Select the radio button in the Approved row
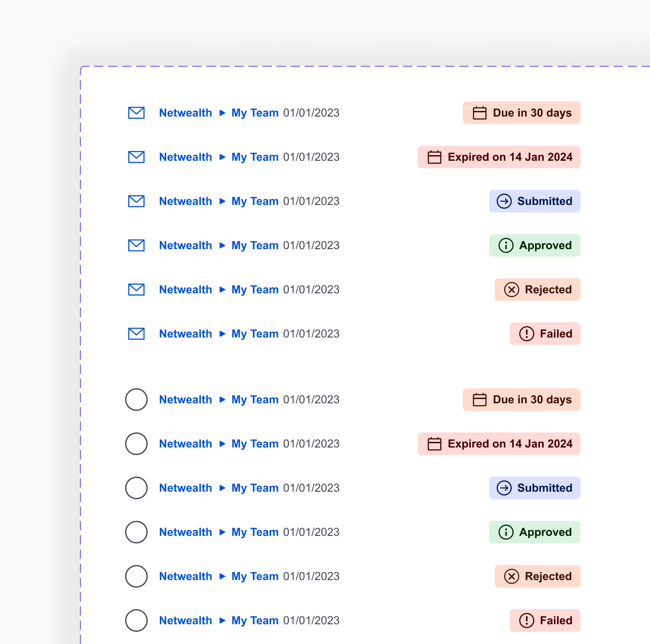This screenshot has height=644, width=650. click(136, 532)
